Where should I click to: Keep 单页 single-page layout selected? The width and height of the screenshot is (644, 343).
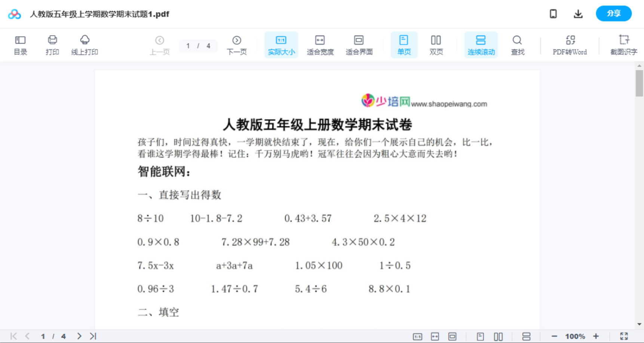[x=404, y=45]
